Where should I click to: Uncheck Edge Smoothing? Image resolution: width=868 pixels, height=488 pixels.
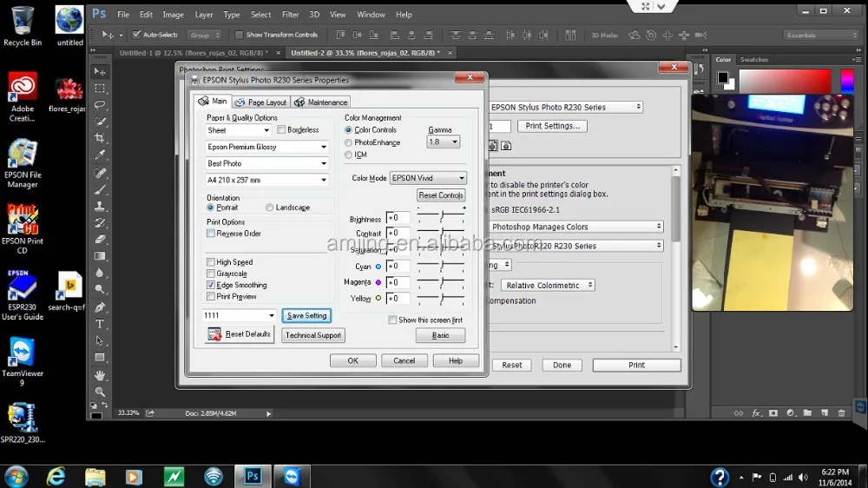(x=211, y=285)
